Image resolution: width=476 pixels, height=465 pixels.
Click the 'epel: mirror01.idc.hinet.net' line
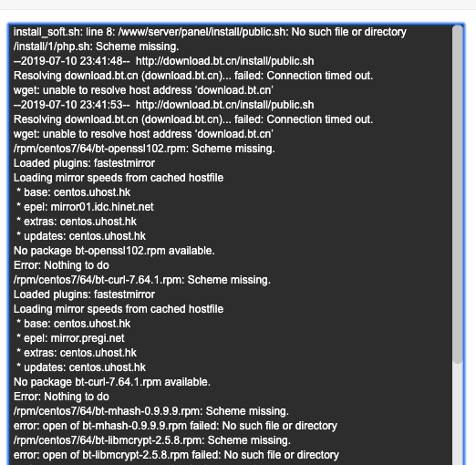tap(85, 207)
